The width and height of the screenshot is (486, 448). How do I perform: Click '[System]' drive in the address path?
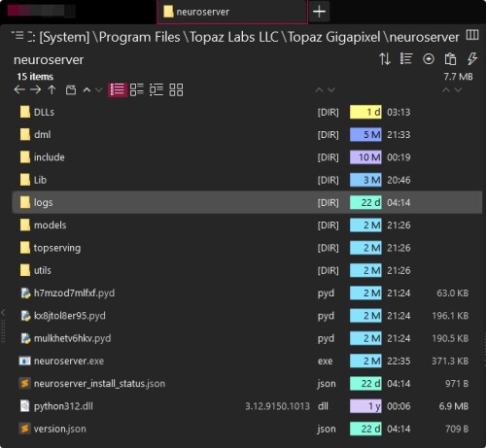pyautogui.click(x=64, y=37)
